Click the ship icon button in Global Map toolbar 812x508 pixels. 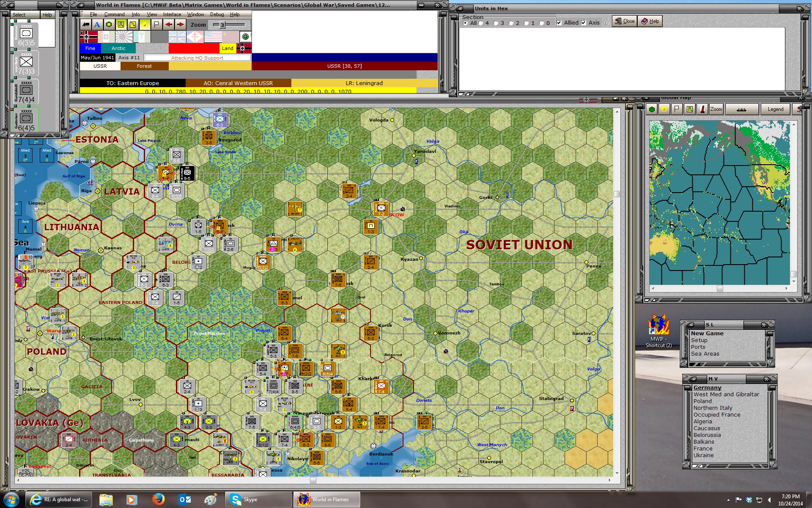click(741, 109)
